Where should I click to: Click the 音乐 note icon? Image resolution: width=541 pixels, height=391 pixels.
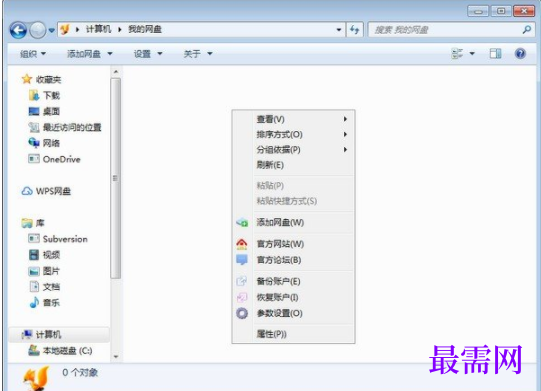34,303
